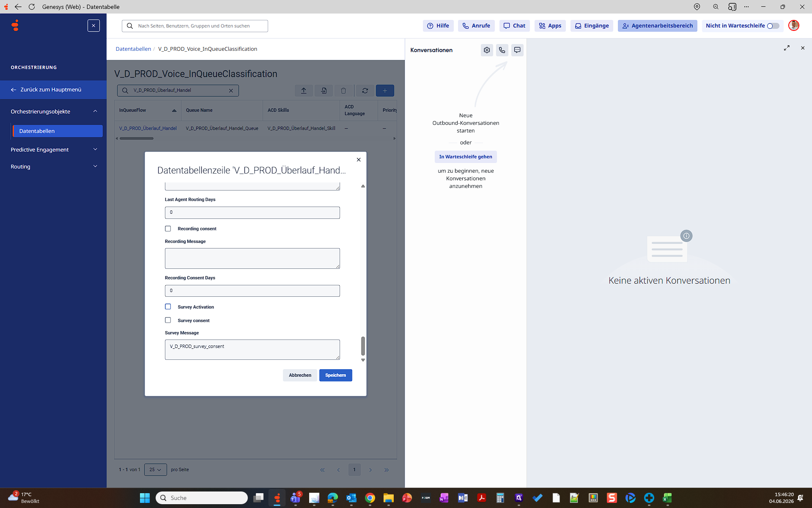812x508 pixels.
Task: Open Hilfe in top bar
Action: pyautogui.click(x=438, y=26)
